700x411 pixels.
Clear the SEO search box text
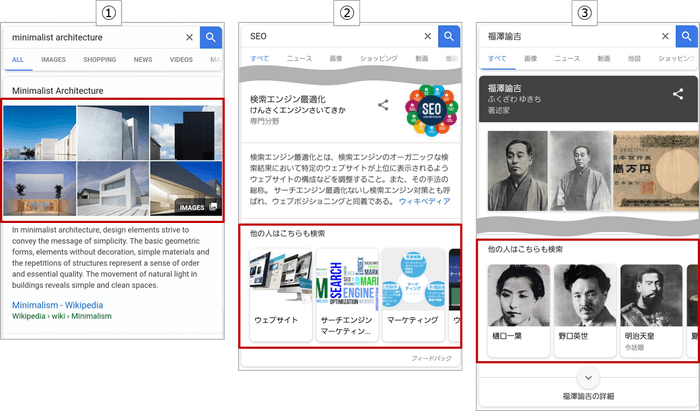coord(427,36)
